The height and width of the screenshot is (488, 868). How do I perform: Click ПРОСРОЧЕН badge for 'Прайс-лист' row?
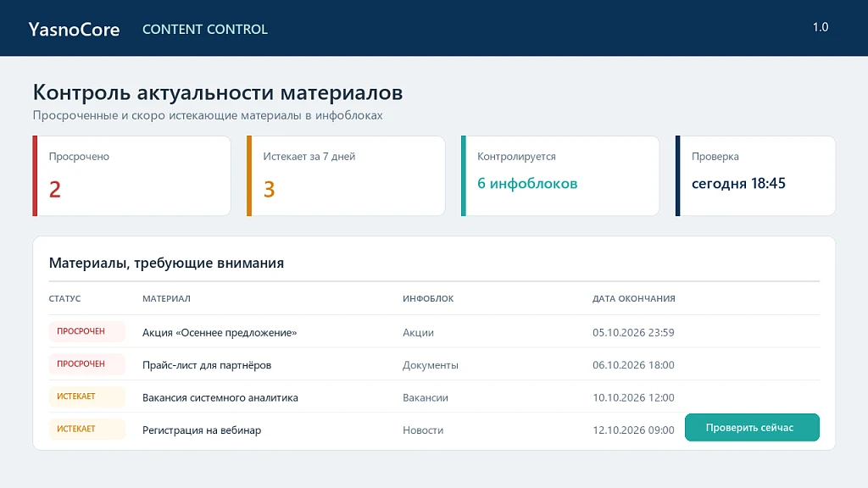pyautogui.click(x=87, y=364)
